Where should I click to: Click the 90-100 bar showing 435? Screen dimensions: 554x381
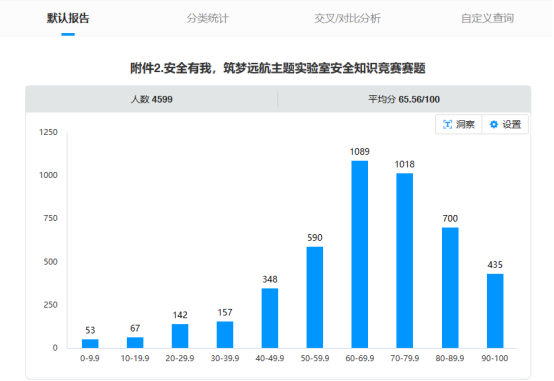[x=495, y=311]
